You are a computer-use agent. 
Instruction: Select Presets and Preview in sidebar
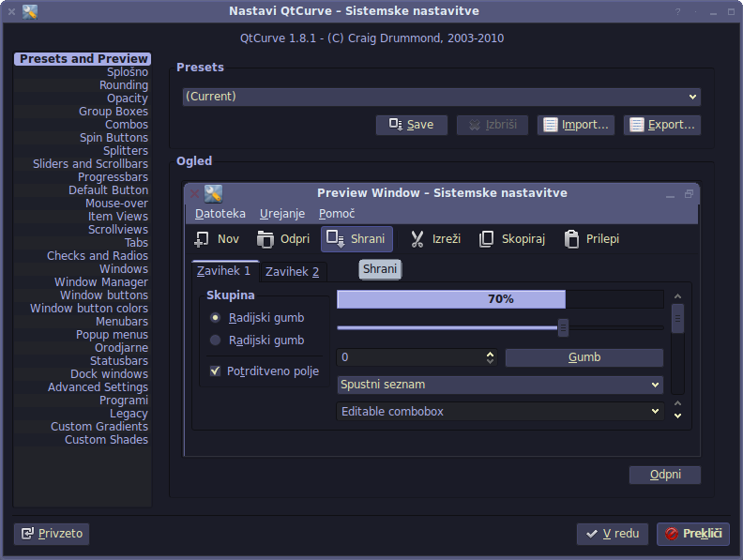pos(83,59)
